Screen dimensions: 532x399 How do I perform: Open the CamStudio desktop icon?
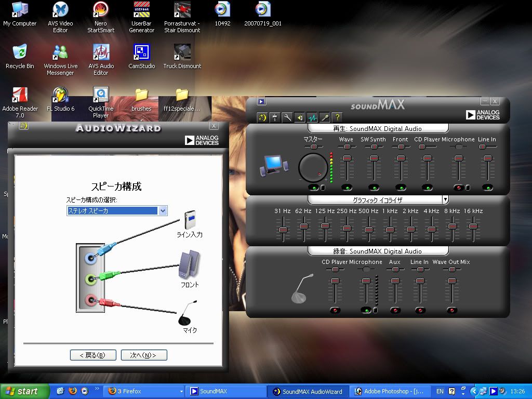141,56
